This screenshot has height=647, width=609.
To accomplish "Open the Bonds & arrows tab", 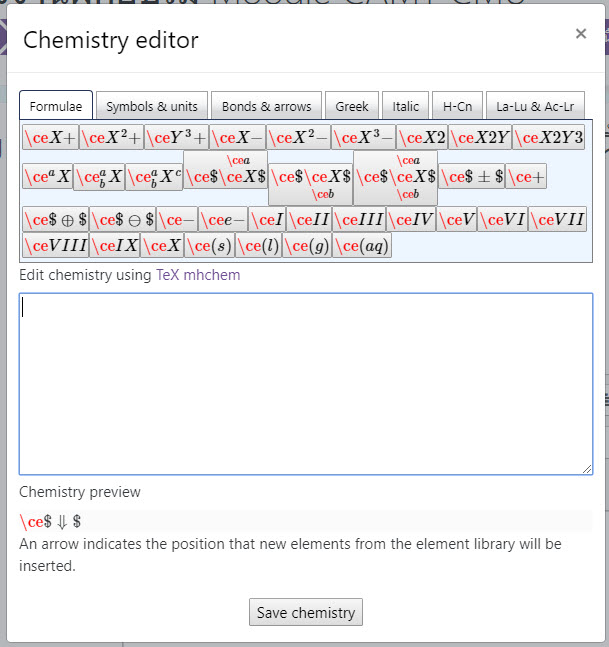I will click(x=266, y=106).
